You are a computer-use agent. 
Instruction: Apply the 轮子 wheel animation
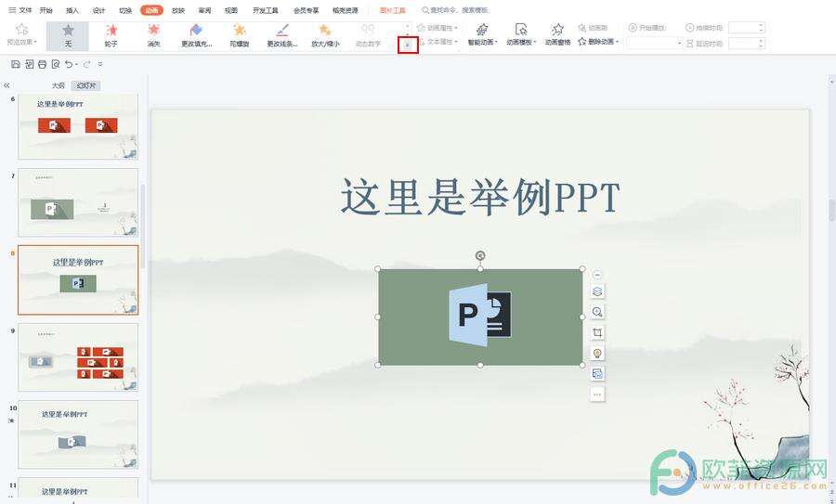(x=111, y=35)
